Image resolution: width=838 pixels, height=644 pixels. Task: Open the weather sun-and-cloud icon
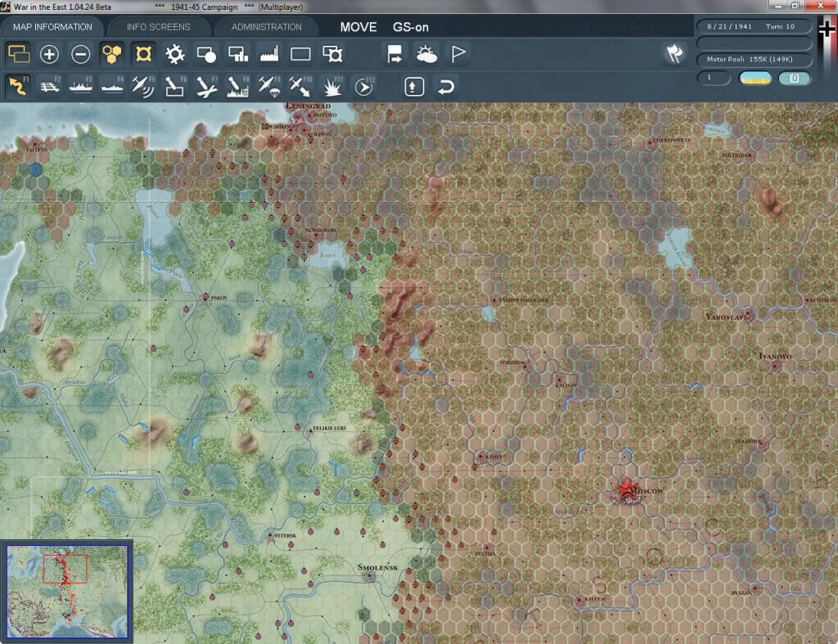[x=426, y=54]
